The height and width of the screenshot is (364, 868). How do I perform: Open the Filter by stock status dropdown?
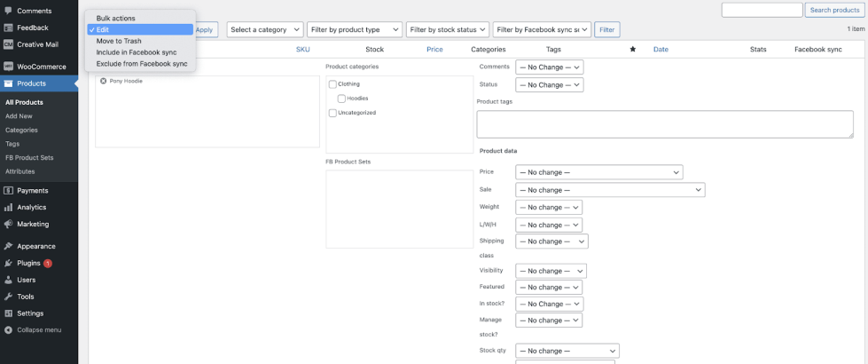(x=449, y=29)
